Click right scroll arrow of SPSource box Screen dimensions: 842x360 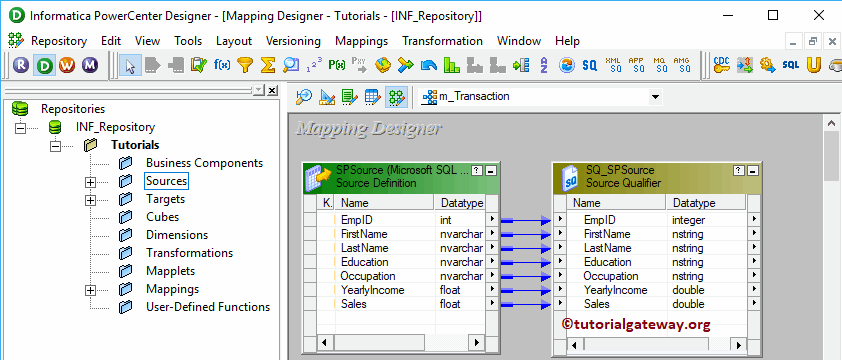[x=476, y=342]
